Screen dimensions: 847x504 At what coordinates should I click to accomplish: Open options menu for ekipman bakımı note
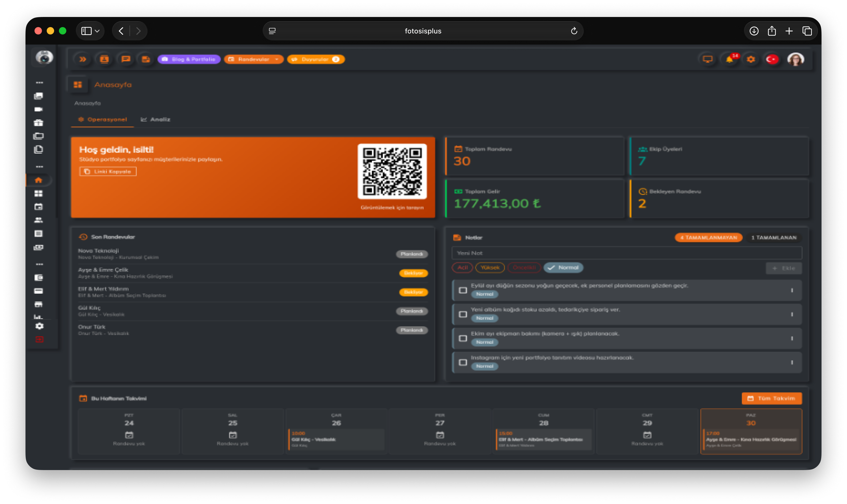point(792,338)
